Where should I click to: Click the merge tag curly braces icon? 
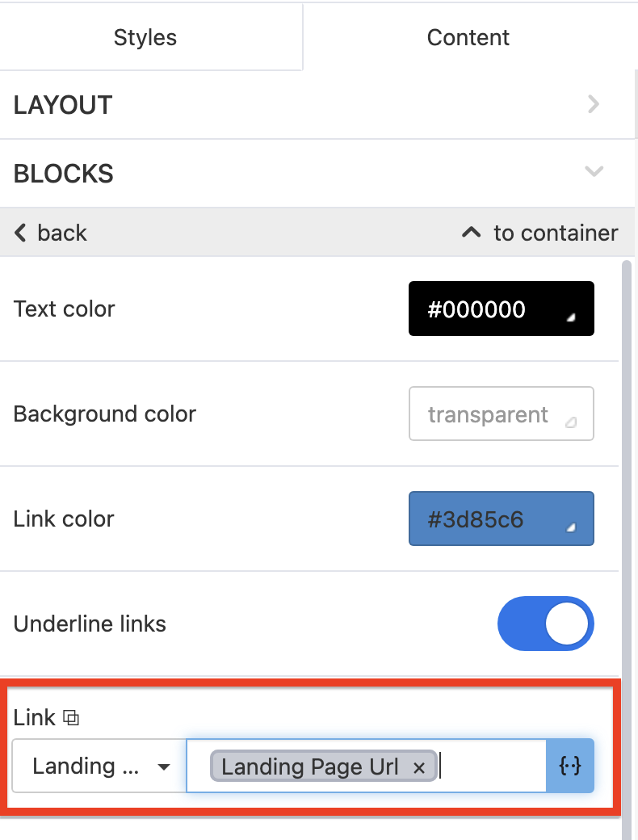pos(571,766)
